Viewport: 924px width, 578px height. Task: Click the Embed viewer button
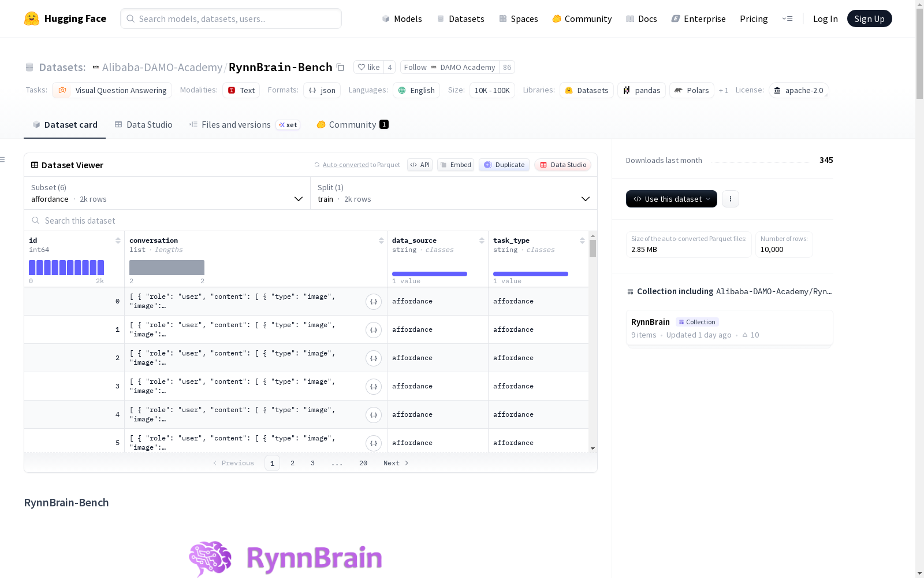pyautogui.click(x=456, y=165)
